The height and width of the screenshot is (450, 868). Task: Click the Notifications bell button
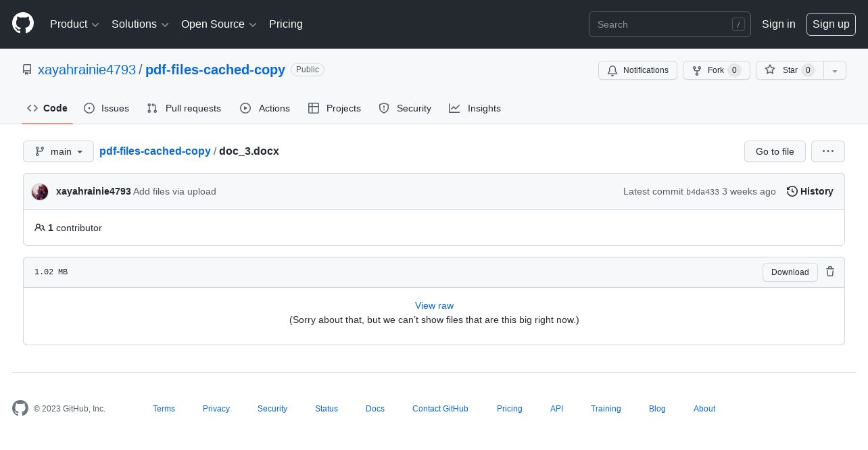pos(637,70)
